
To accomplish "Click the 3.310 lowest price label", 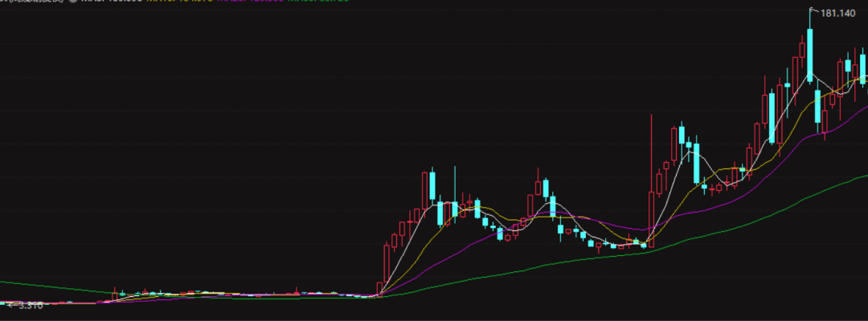I will pyautogui.click(x=31, y=305).
